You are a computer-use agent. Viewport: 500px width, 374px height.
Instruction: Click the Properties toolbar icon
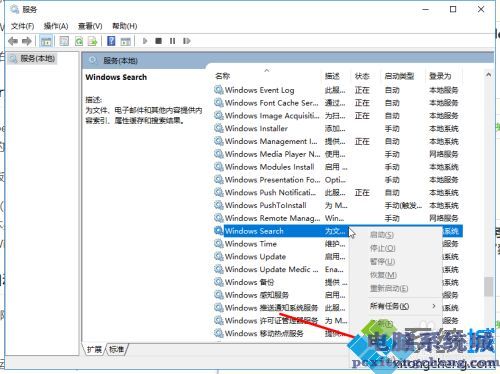click(64, 41)
